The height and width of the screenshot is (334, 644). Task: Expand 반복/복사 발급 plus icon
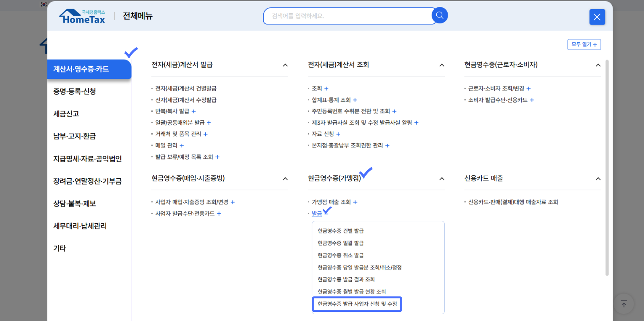coord(194,111)
